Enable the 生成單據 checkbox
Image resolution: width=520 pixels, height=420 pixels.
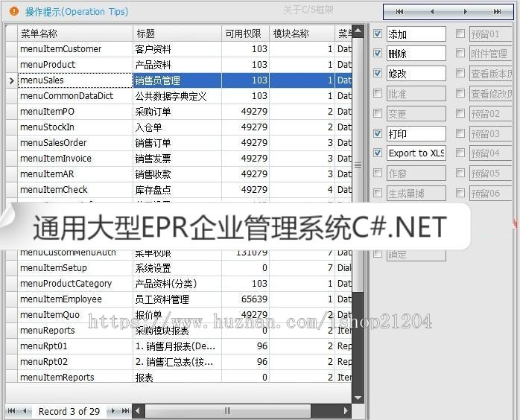click(378, 193)
